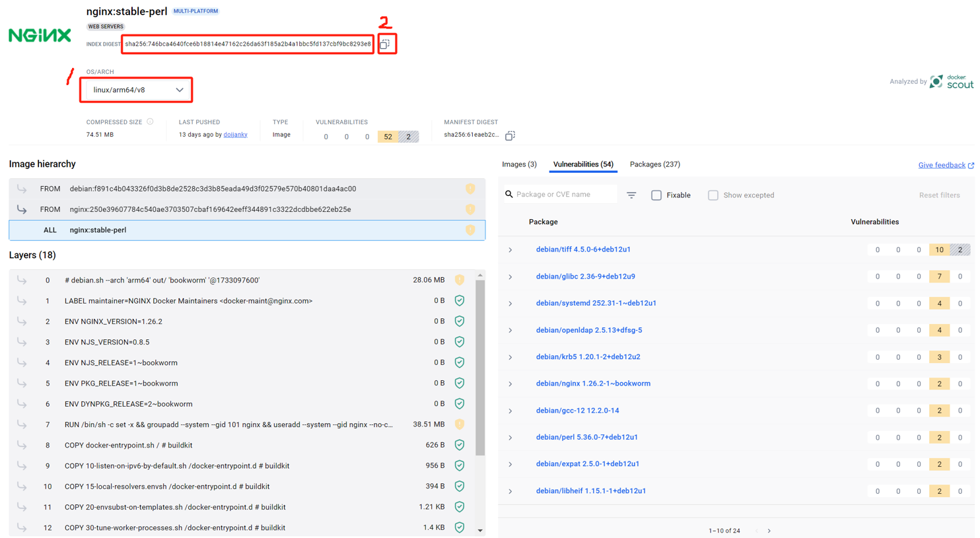Expand the debian/glibc 2.36-9+deb12u9 row
Viewport: 980px width, 538px height.
tap(510, 277)
